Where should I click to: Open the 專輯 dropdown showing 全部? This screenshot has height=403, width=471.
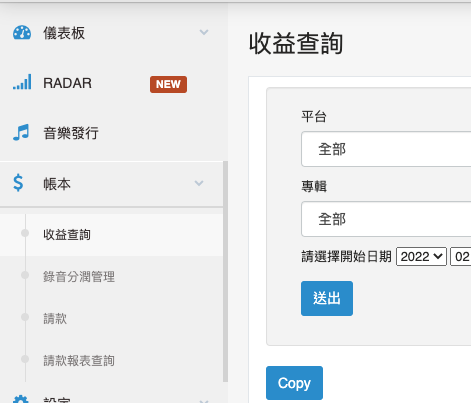click(x=386, y=219)
